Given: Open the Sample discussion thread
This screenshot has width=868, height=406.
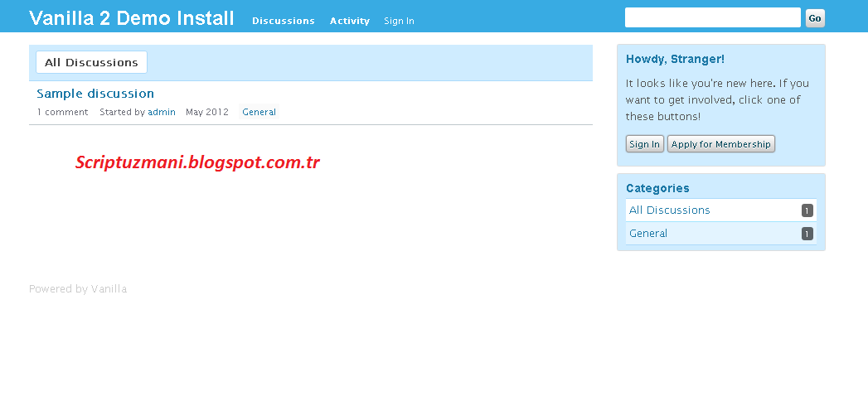Looking at the screenshot, I should (95, 93).
